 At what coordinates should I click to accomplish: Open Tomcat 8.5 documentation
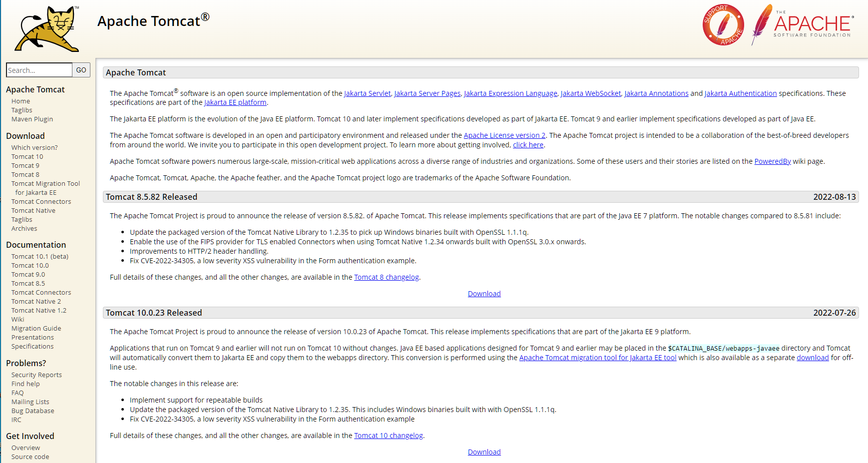click(28, 283)
